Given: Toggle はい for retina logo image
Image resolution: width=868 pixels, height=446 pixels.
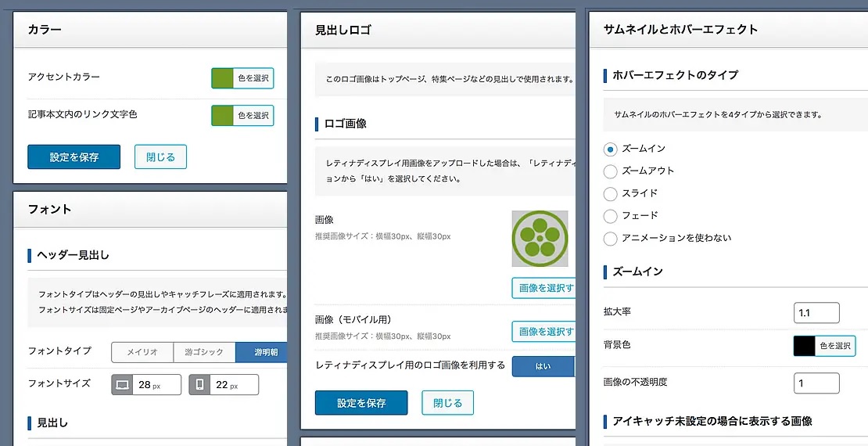Looking at the screenshot, I should [543, 366].
